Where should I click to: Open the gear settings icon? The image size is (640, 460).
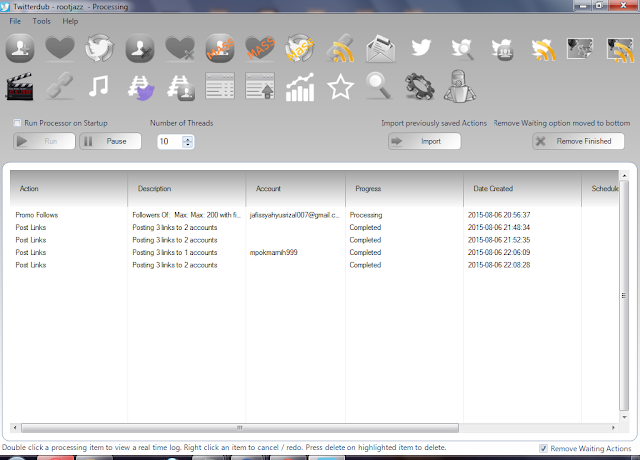pyautogui.click(x=420, y=86)
